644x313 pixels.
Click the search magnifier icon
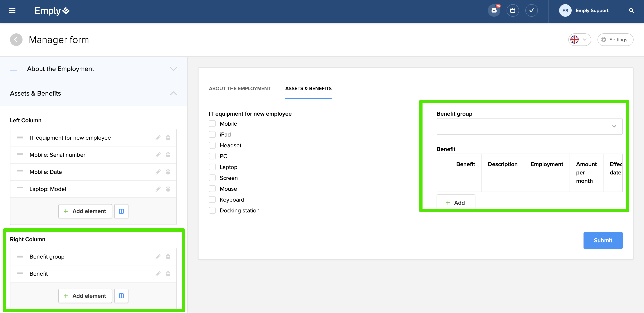631,10
